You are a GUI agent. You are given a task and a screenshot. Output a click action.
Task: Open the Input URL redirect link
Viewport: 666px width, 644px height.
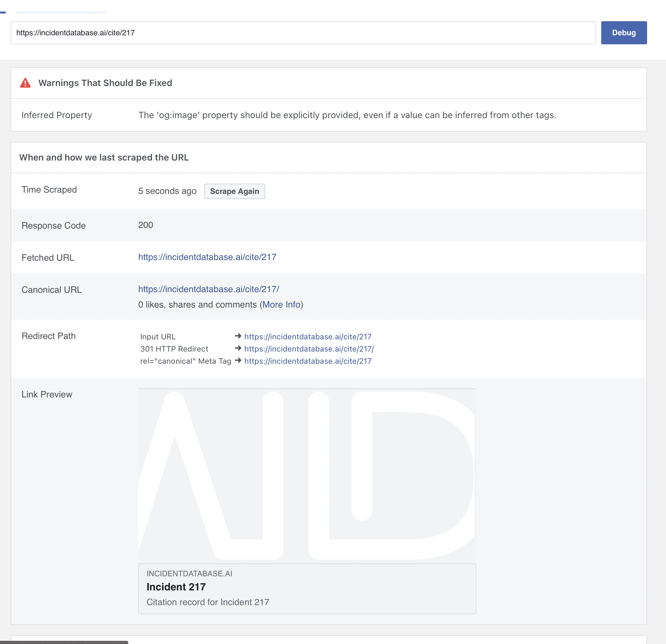tap(308, 337)
